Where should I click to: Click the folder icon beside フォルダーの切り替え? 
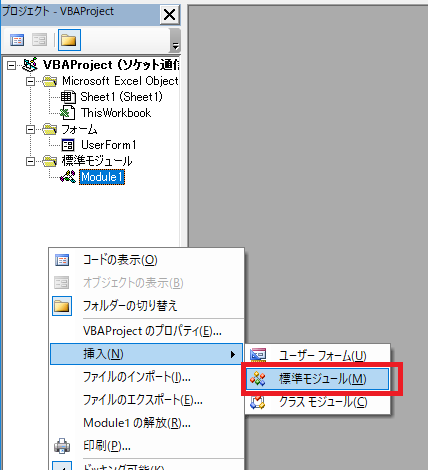coord(62,306)
